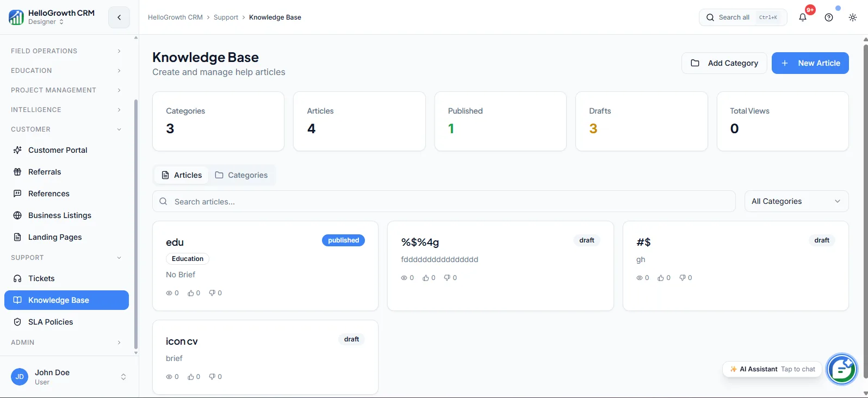Go to Referrals page
Viewport: 868px width, 398px height.
coord(66,172)
